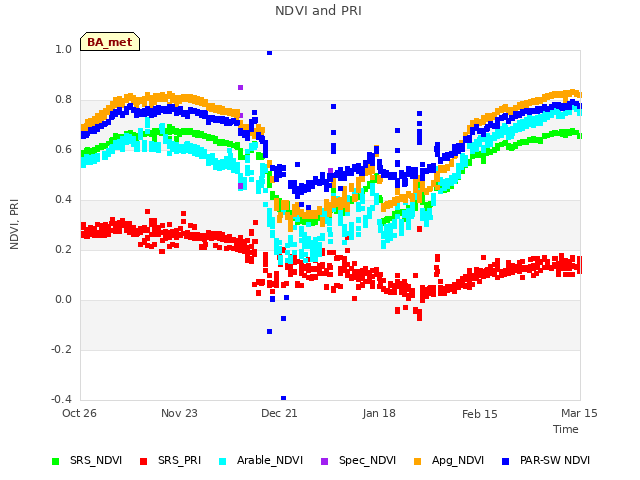Image resolution: width=640 pixels, height=480 pixels.
Task: Click the Spec_NDVI purple legend swatch
Action: coord(324,461)
